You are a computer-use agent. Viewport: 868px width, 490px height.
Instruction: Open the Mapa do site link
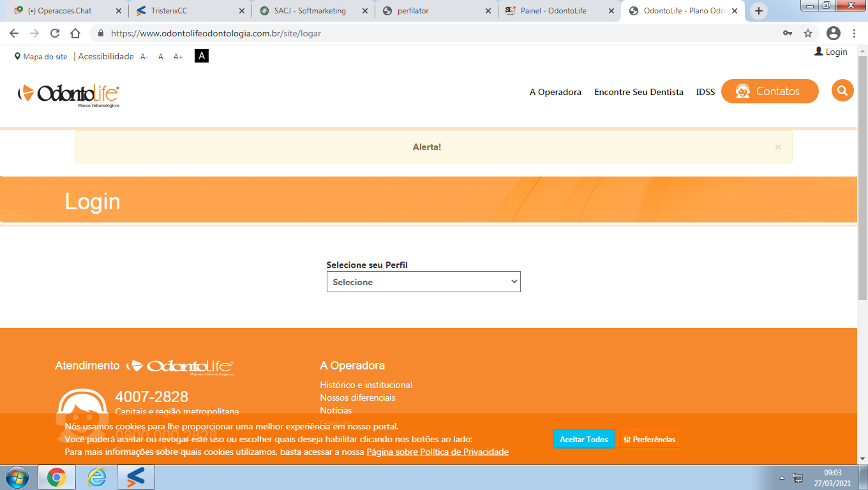click(41, 57)
